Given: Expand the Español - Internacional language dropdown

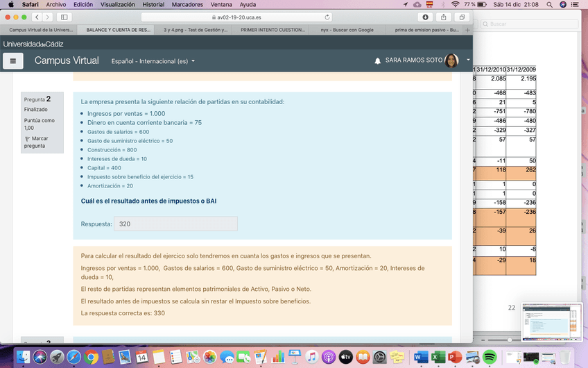Looking at the screenshot, I should click(x=153, y=61).
